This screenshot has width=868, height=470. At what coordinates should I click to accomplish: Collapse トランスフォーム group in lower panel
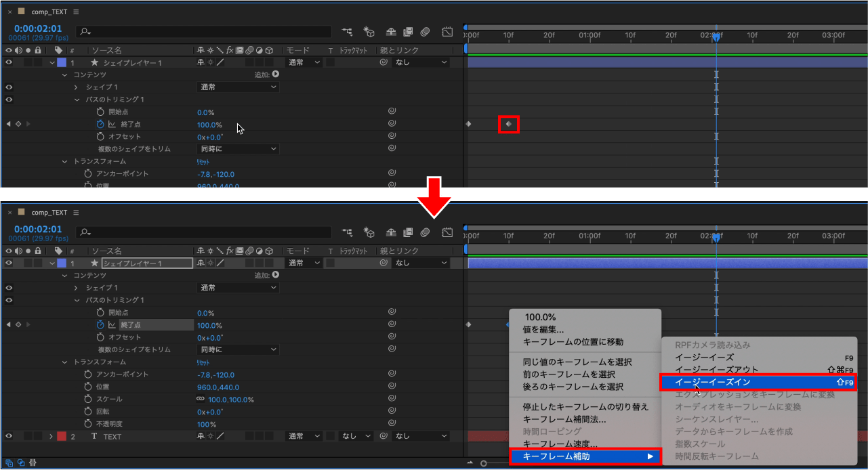(x=65, y=362)
